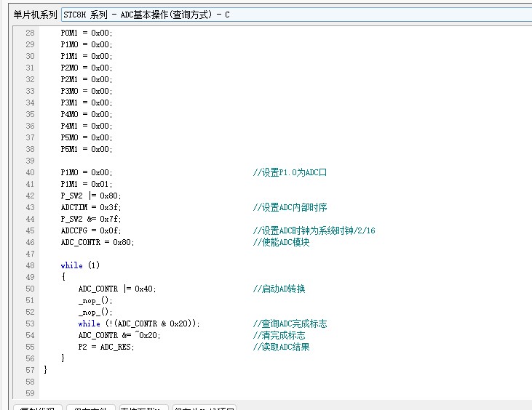Click code line 'P_SW2 |= 0x80;'
The width and height of the screenshot is (532, 410).
pos(91,196)
